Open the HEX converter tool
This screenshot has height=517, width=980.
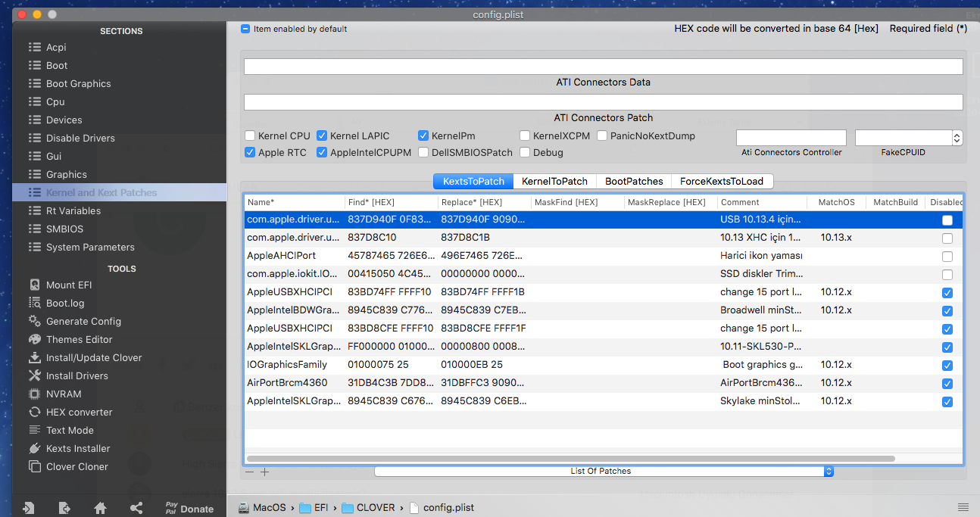click(x=79, y=412)
